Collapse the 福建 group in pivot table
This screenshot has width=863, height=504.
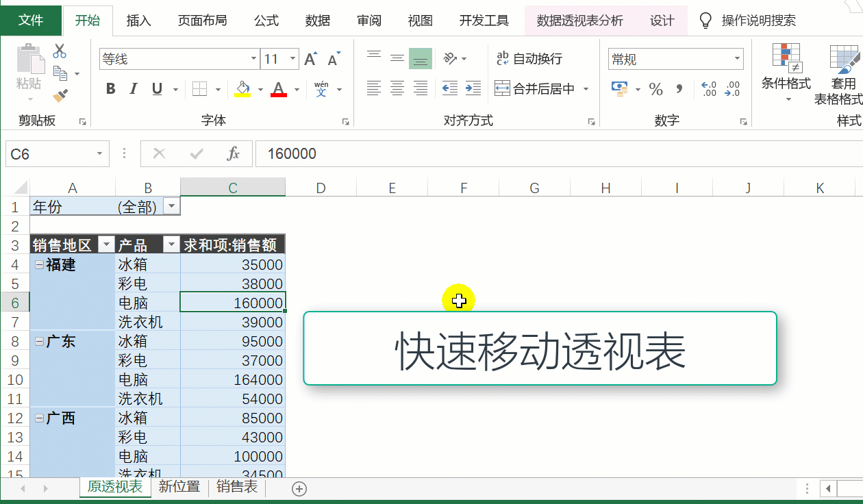tap(38, 264)
